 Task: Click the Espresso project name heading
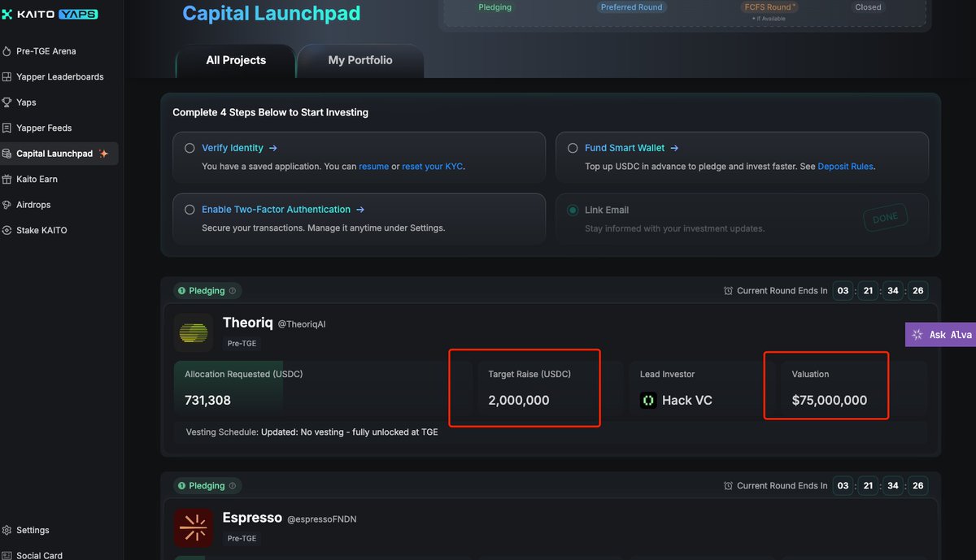click(251, 518)
